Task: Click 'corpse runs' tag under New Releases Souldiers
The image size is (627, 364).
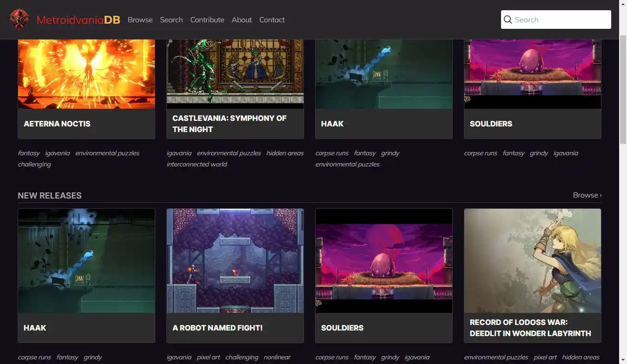Action: 332,357
